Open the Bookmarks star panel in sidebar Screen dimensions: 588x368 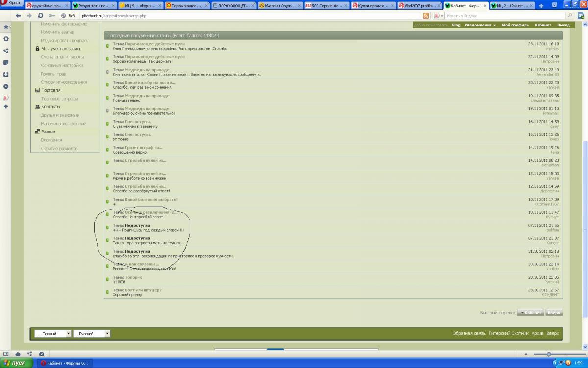[6, 27]
